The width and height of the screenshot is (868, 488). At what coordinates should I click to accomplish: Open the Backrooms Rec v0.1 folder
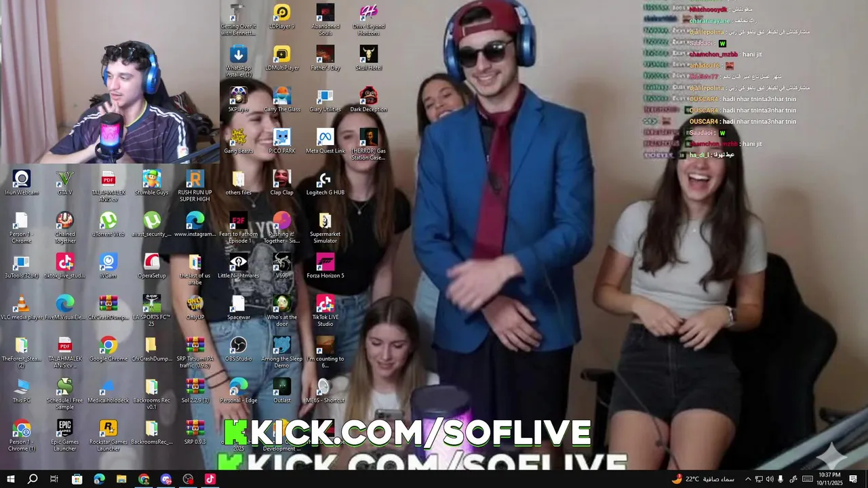coord(151,394)
